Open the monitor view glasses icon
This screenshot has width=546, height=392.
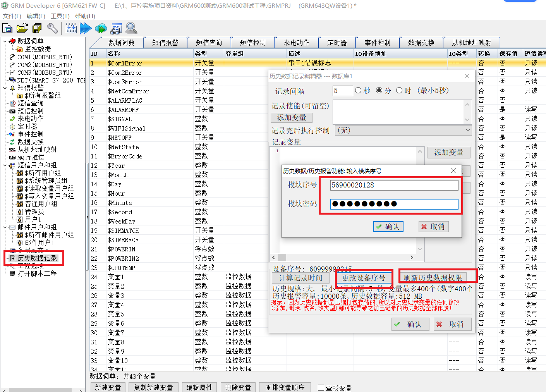(116, 28)
